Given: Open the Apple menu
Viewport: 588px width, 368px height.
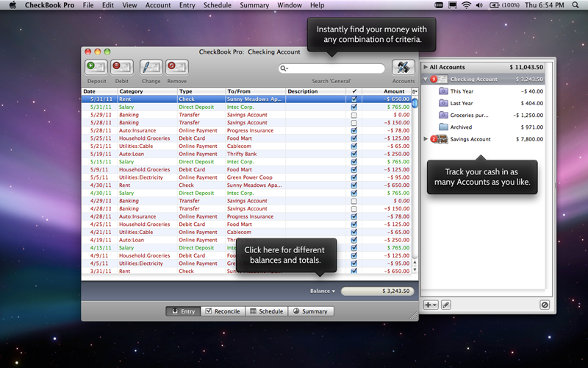Looking at the screenshot, I should pos(12,5).
